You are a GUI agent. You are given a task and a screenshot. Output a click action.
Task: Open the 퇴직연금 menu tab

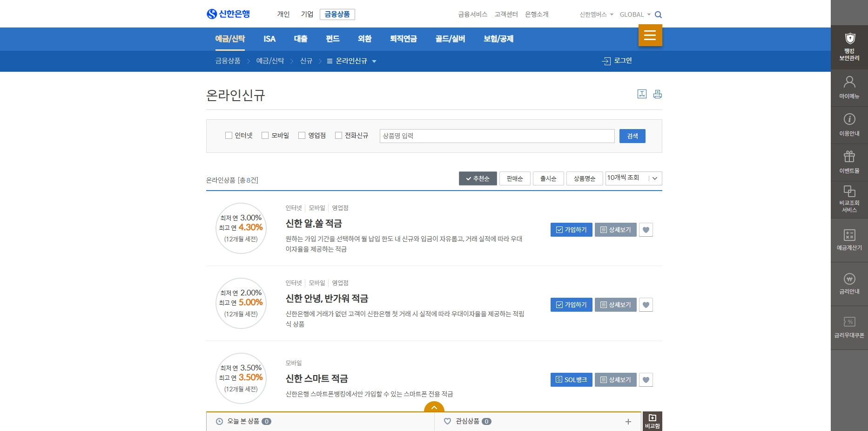(x=403, y=39)
